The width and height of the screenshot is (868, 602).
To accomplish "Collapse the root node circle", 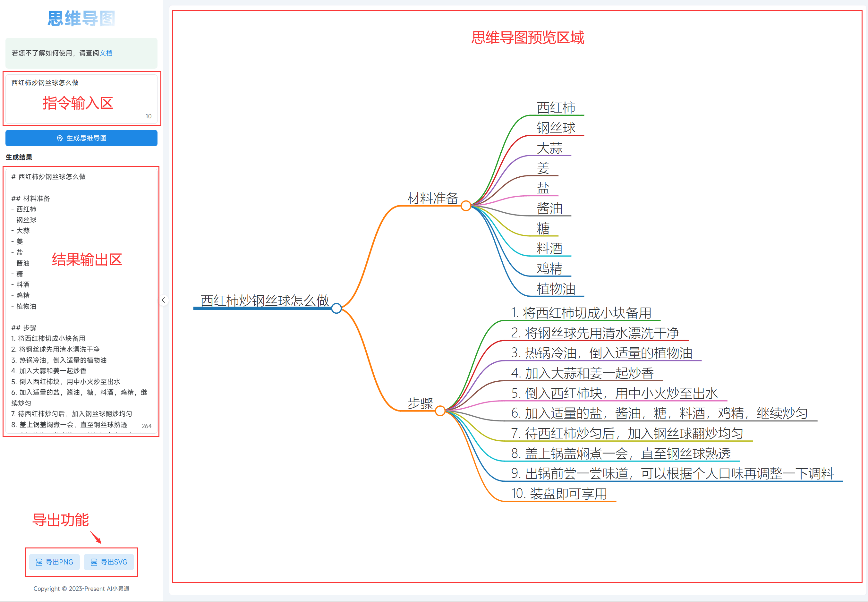I will pyautogui.click(x=336, y=308).
